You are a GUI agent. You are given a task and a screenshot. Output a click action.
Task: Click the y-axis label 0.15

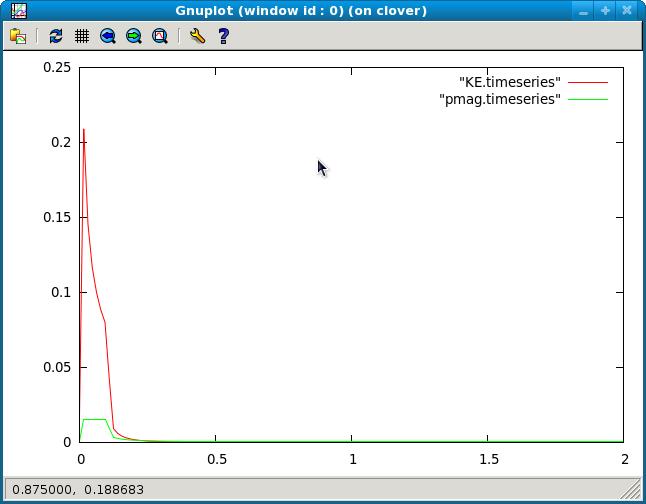(57, 217)
